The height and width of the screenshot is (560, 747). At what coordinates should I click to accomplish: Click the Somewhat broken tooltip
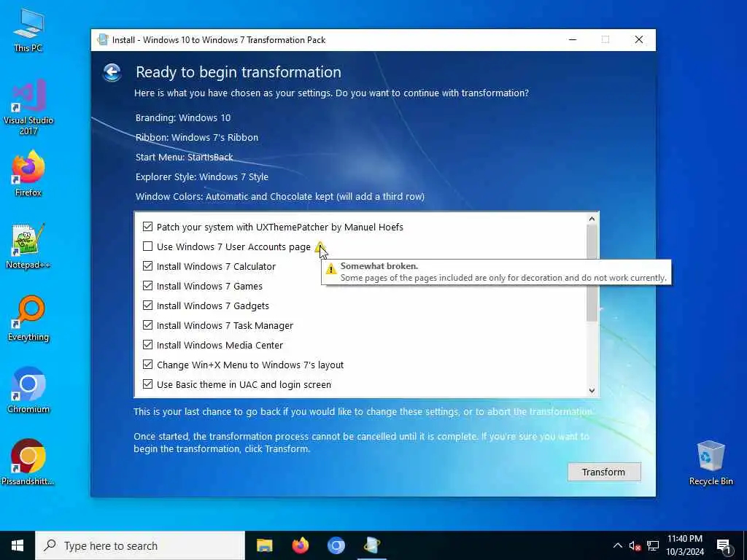point(496,272)
